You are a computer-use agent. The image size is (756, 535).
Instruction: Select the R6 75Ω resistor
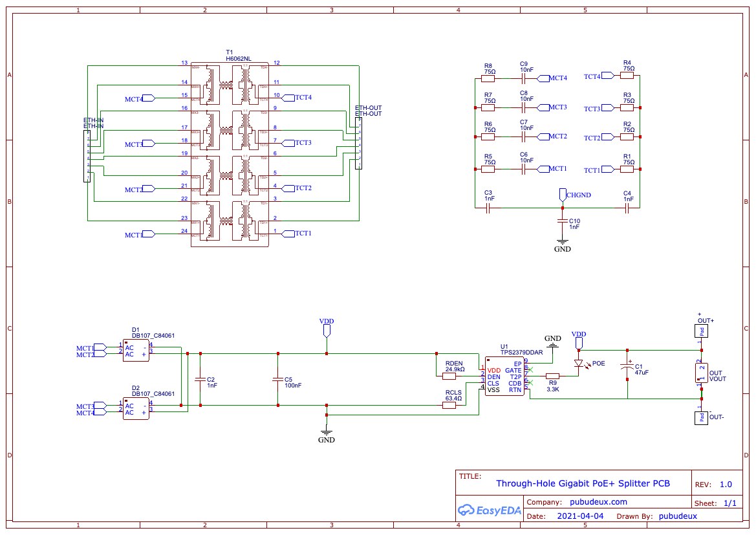(x=488, y=137)
